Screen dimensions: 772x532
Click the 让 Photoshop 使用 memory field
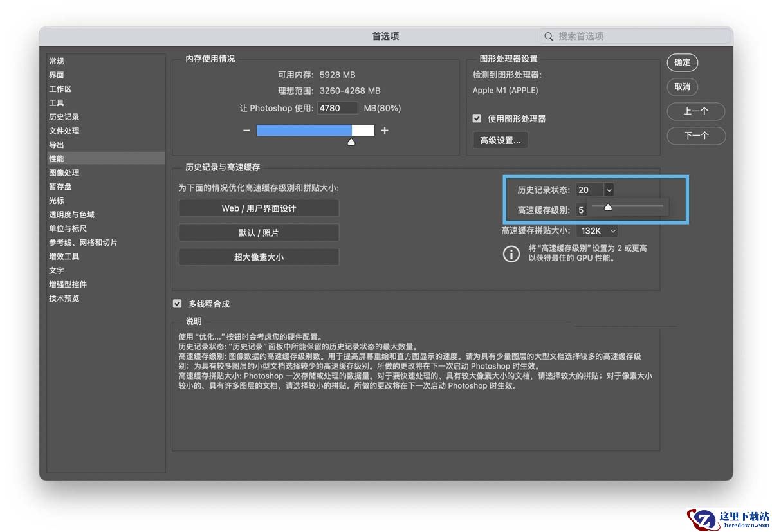(338, 108)
